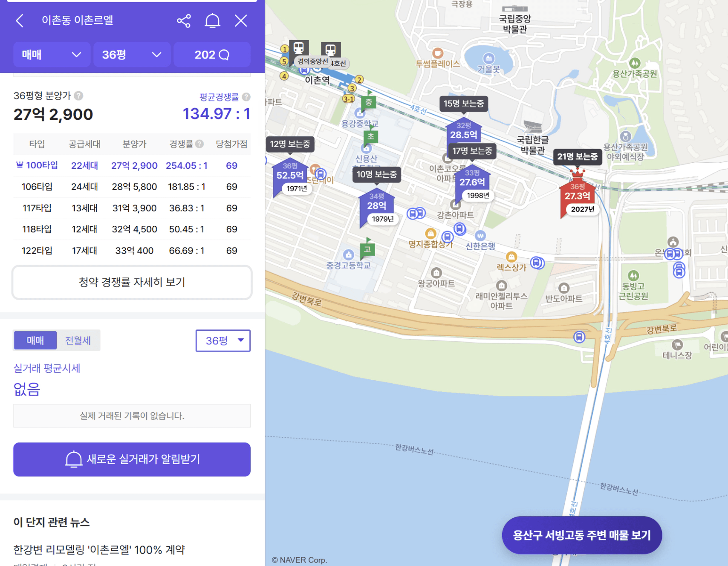This screenshot has height=566, width=728.
Task: Click the 중경고등학교 map pin
Action: [x=349, y=255]
